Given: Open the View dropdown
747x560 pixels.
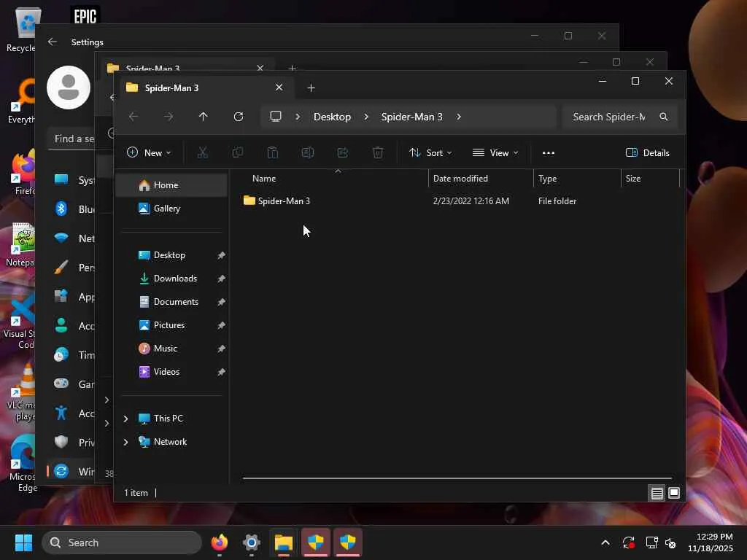Looking at the screenshot, I should 495,152.
